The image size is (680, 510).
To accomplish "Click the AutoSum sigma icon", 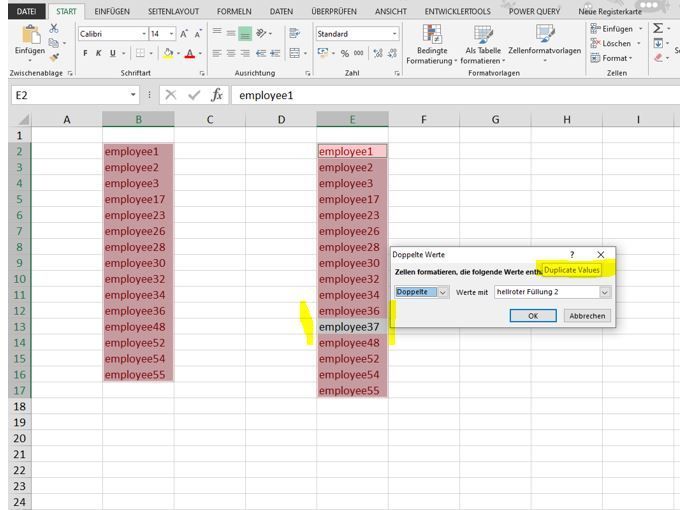I will (658, 29).
